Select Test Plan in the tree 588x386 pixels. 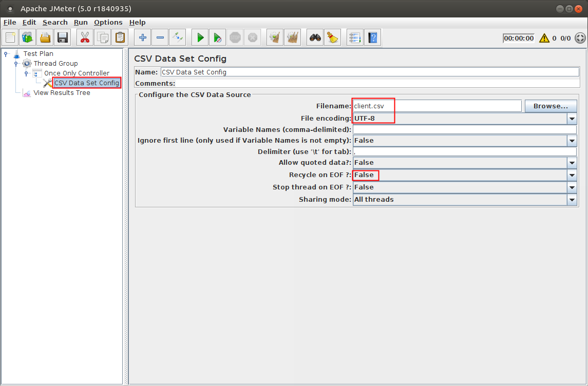click(x=38, y=53)
